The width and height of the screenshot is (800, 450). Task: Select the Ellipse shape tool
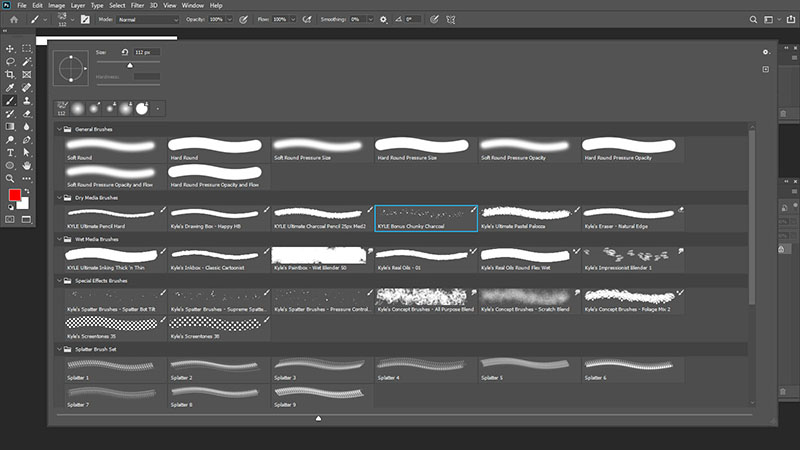10,165
